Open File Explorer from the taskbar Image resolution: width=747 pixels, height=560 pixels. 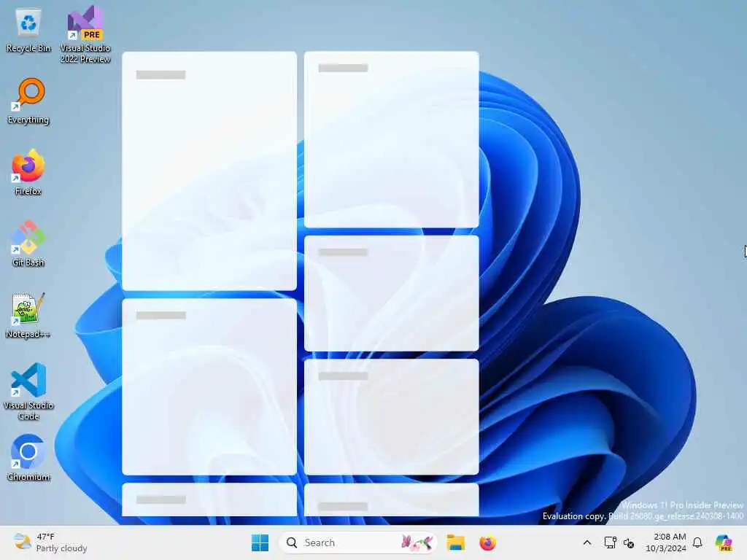click(455, 542)
